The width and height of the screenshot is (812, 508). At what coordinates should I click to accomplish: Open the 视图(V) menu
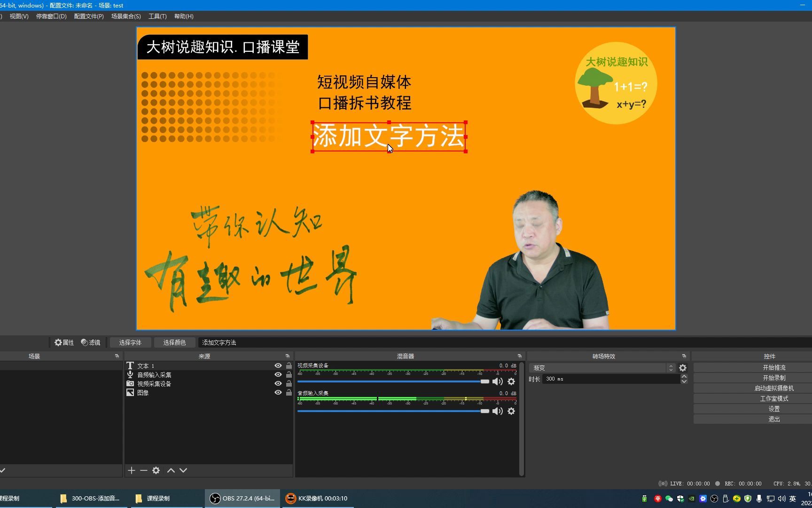pyautogui.click(x=18, y=16)
